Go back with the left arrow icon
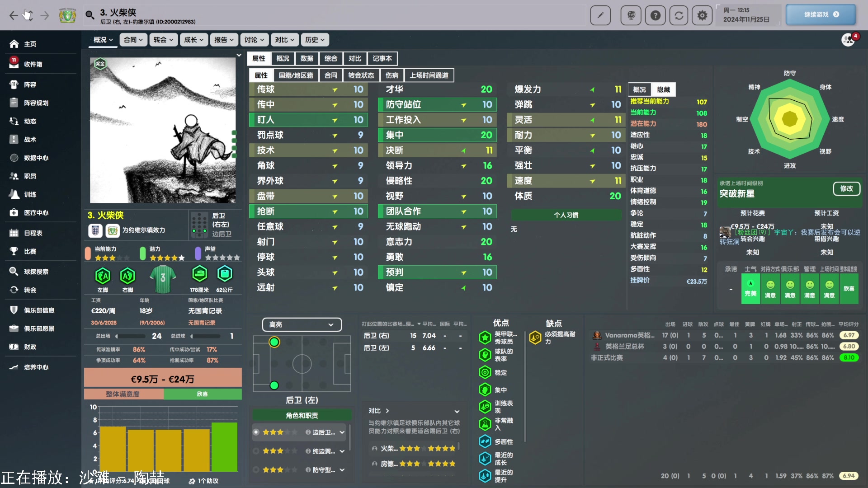Screen dimensions: 868x488 click(14, 15)
